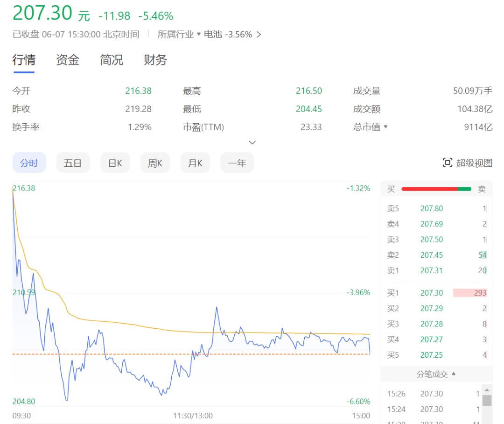Switch chart to 五日 five-day view
Image resolution: width=504 pixels, height=424 pixels.
pos(73,163)
